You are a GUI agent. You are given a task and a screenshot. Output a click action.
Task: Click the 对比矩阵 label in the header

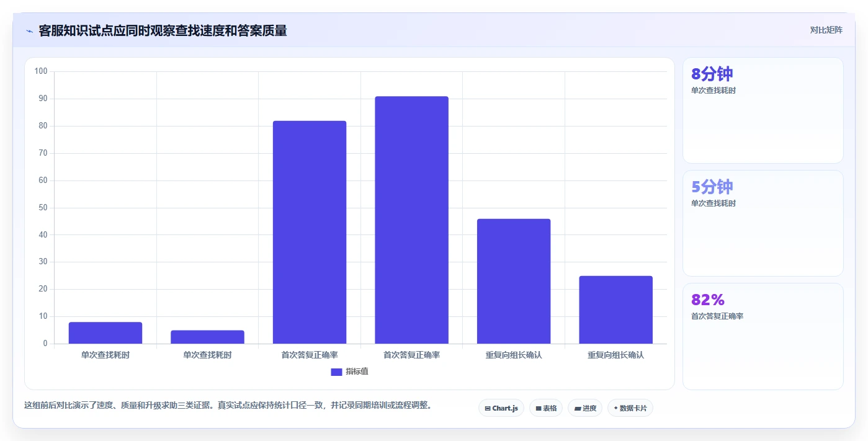click(x=826, y=30)
